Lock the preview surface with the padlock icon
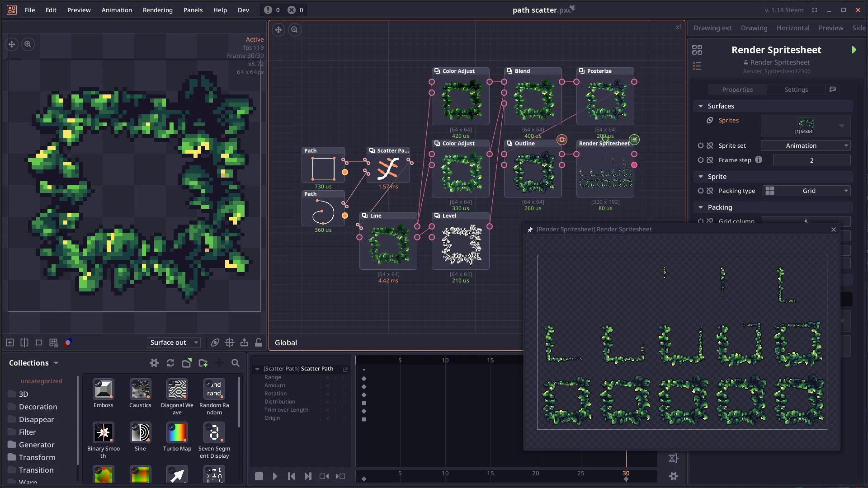Viewport: 868px width, 488px height. click(x=259, y=343)
